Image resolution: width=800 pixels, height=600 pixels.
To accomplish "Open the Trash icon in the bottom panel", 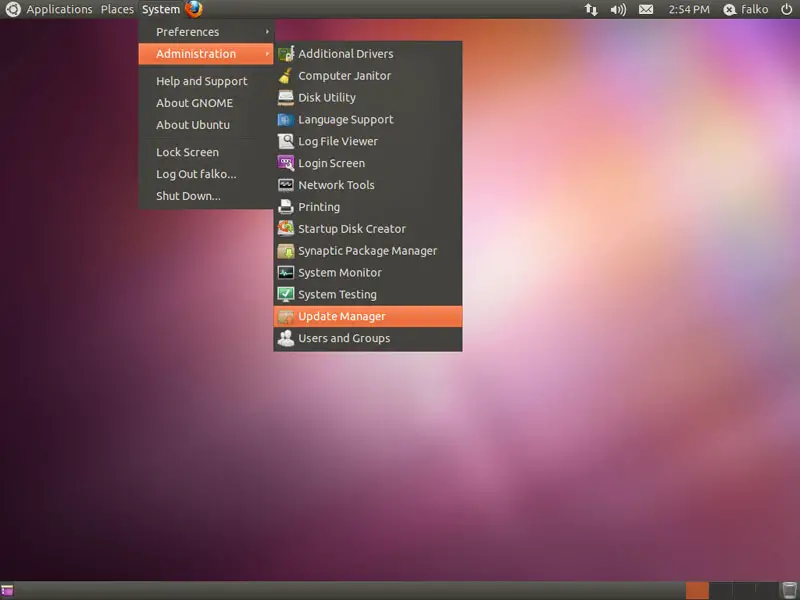I will pos(789,590).
